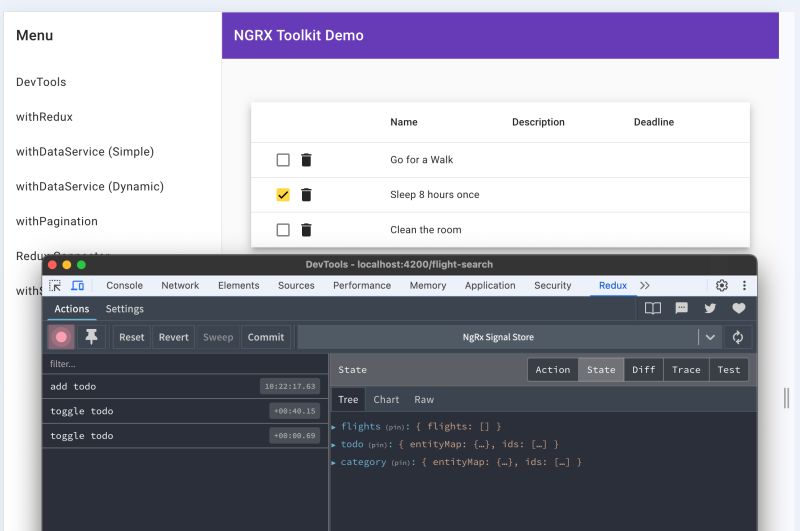Open DevTools settings gear
The height and width of the screenshot is (531, 800).
pyautogui.click(x=721, y=286)
